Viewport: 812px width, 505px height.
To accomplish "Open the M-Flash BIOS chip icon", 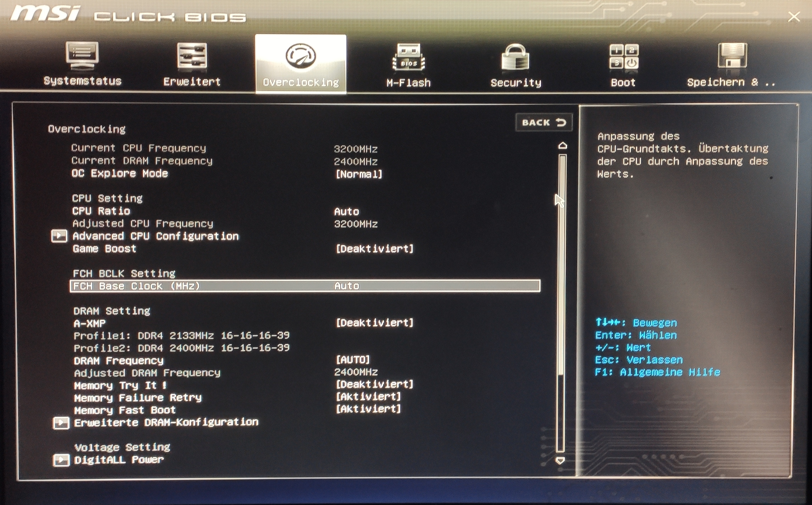I will click(x=409, y=57).
